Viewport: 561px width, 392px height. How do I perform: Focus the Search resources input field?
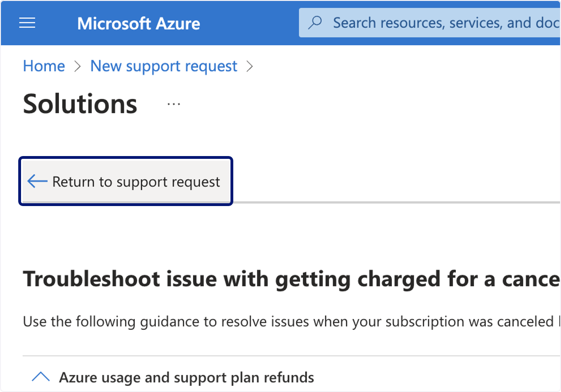pyautogui.click(x=430, y=22)
